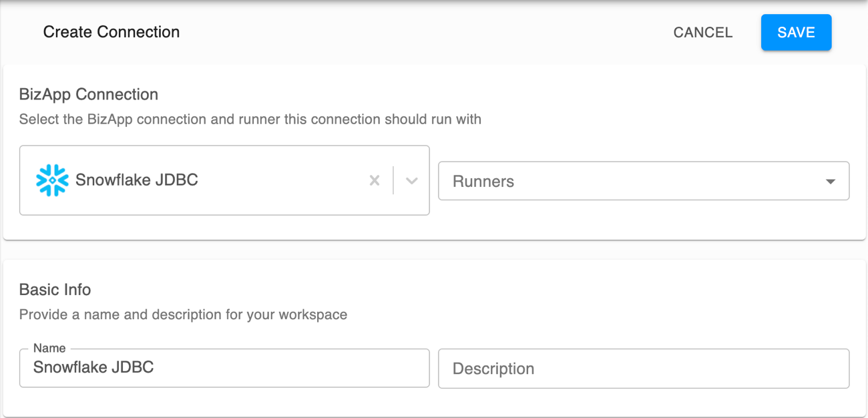Open the Runners dropdown

pyautogui.click(x=643, y=181)
